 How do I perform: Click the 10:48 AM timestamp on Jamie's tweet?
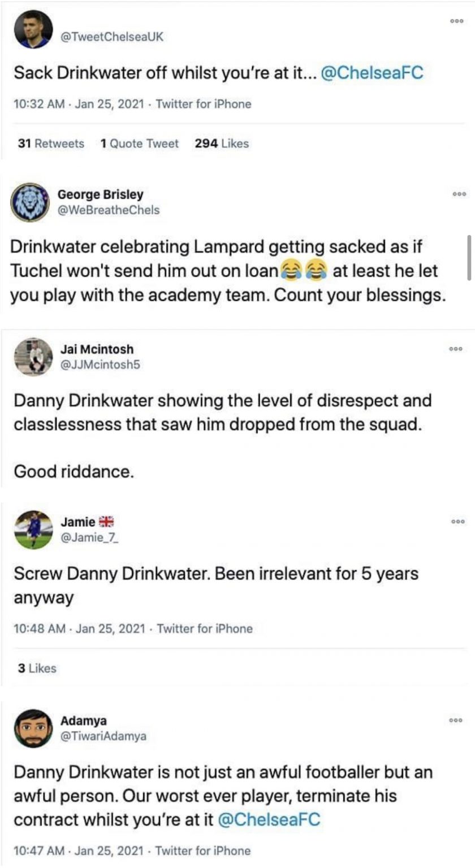[x=39, y=628]
